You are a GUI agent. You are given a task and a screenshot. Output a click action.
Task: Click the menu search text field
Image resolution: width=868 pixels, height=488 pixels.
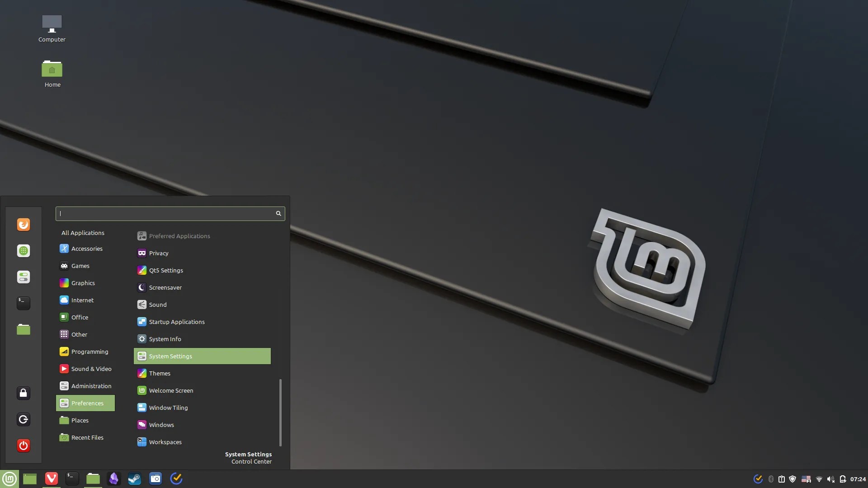coord(165,214)
